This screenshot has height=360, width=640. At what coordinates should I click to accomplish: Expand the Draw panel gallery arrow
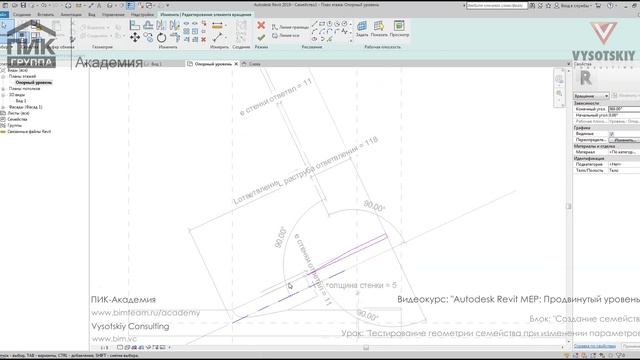351,40
